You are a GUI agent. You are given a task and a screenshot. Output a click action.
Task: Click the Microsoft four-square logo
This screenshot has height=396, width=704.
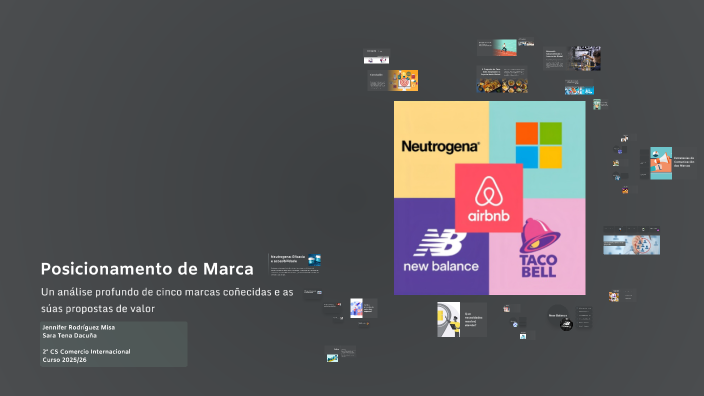tap(538, 145)
